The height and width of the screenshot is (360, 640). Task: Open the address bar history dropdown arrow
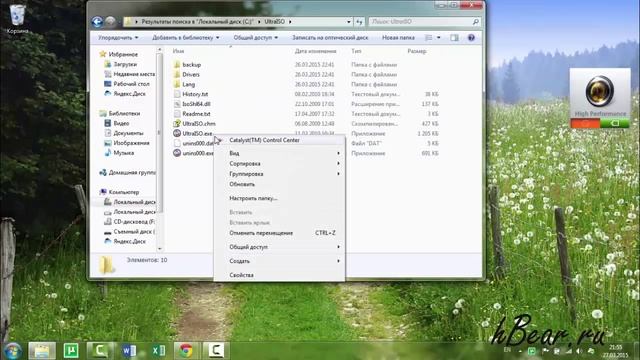tap(349, 22)
